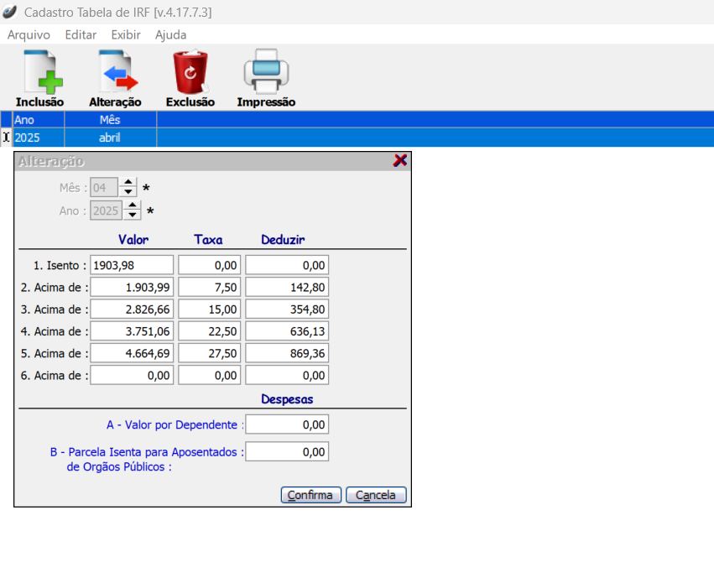Click the Exclusão trash icon
714x588 pixels.
pos(190,74)
